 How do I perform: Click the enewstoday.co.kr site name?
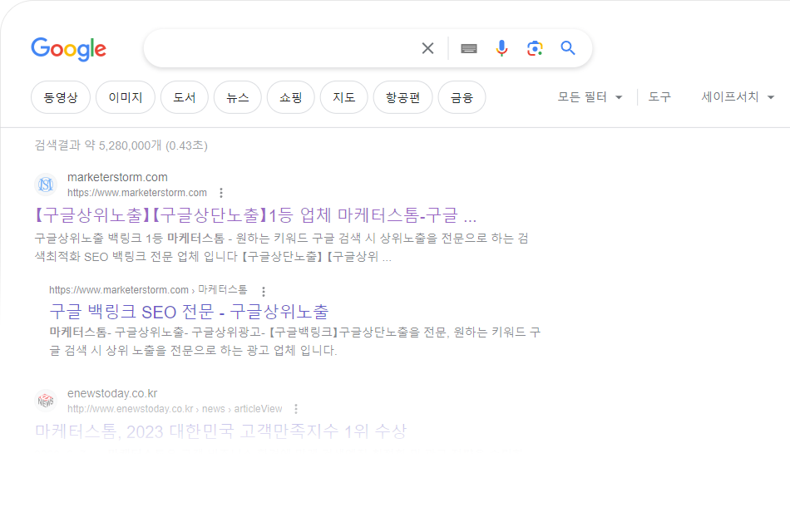point(112,393)
